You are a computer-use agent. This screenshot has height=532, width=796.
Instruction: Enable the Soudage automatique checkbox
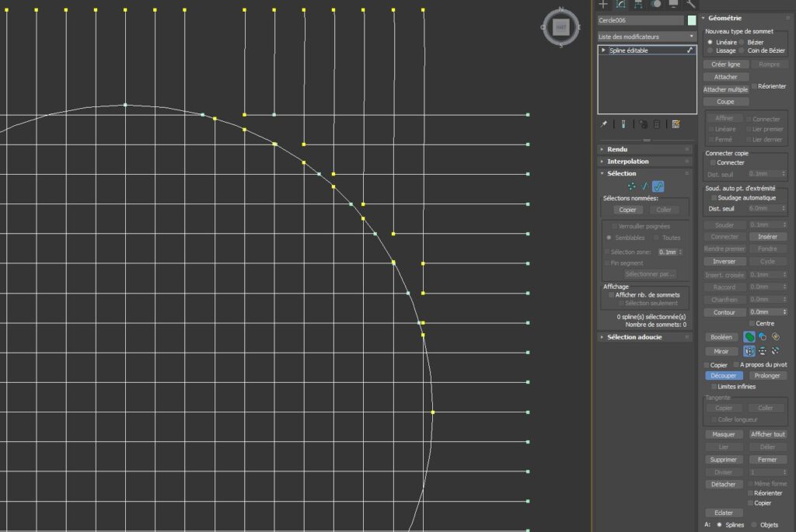(x=712, y=198)
